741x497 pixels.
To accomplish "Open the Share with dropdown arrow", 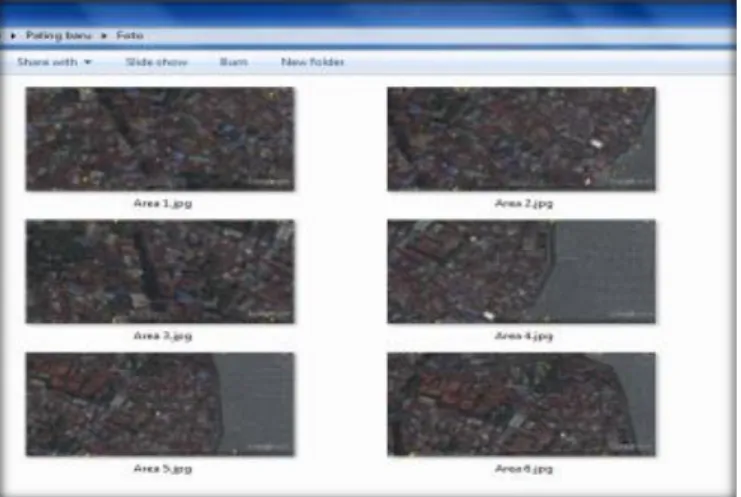I will coord(88,62).
